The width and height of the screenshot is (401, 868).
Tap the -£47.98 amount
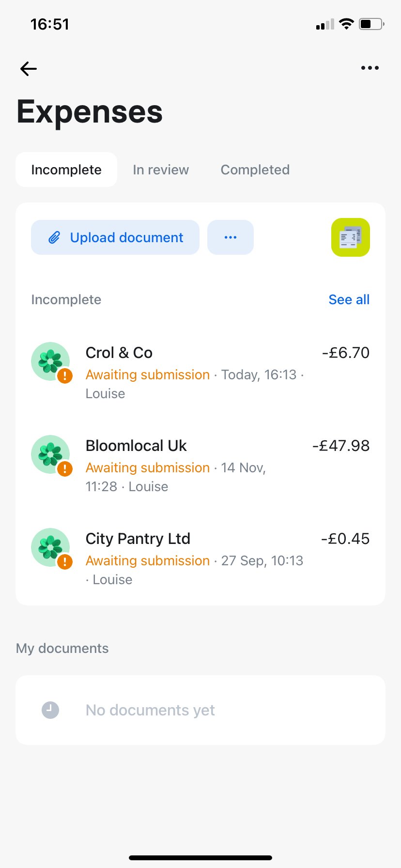[x=341, y=446]
